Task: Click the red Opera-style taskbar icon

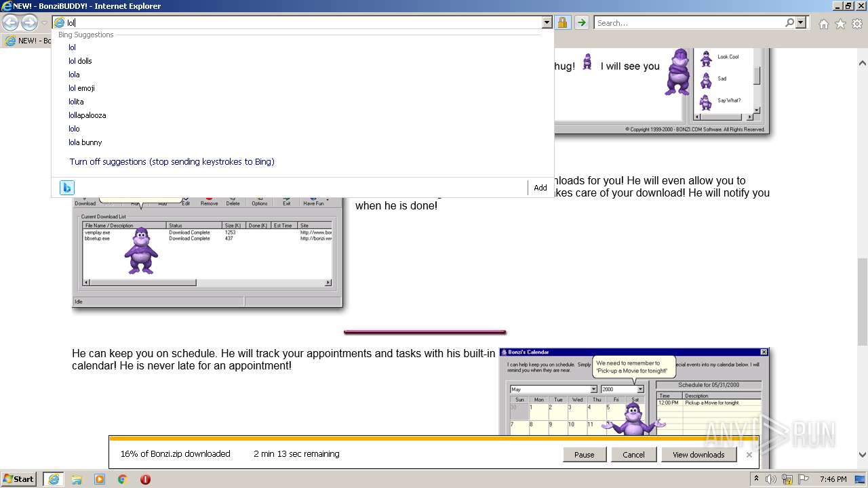Action: pos(145,479)
